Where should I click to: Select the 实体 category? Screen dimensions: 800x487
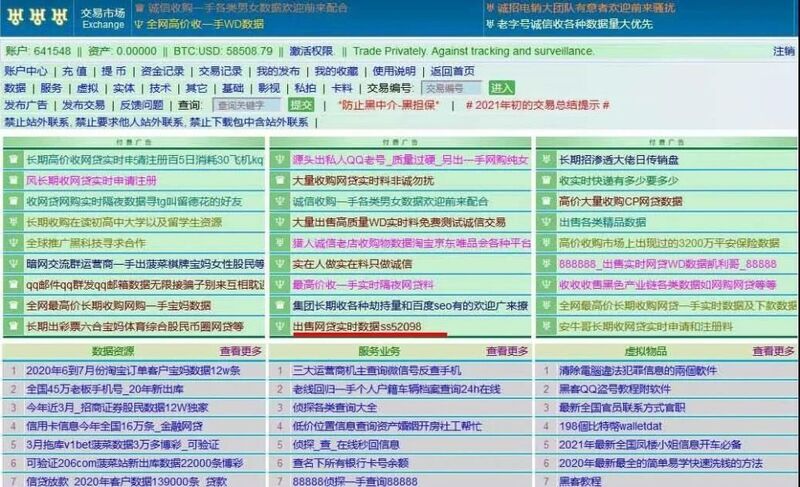coord(123,88)
